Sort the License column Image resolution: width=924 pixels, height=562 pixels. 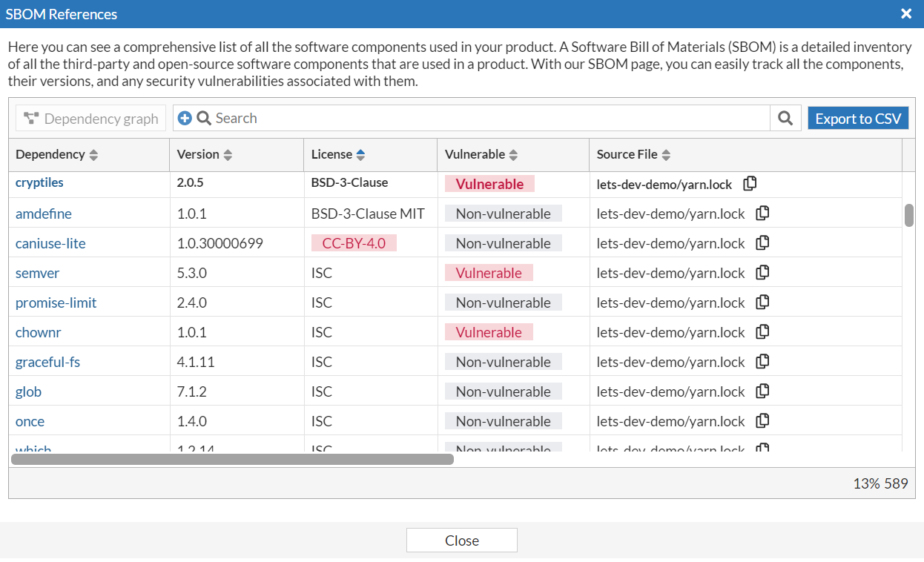(x=360, y=154)
